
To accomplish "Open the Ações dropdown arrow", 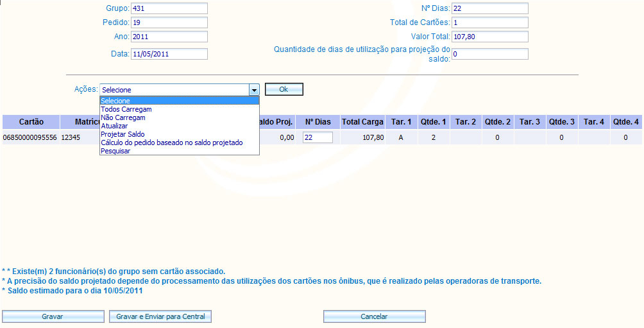I will (x=254, y=90).
